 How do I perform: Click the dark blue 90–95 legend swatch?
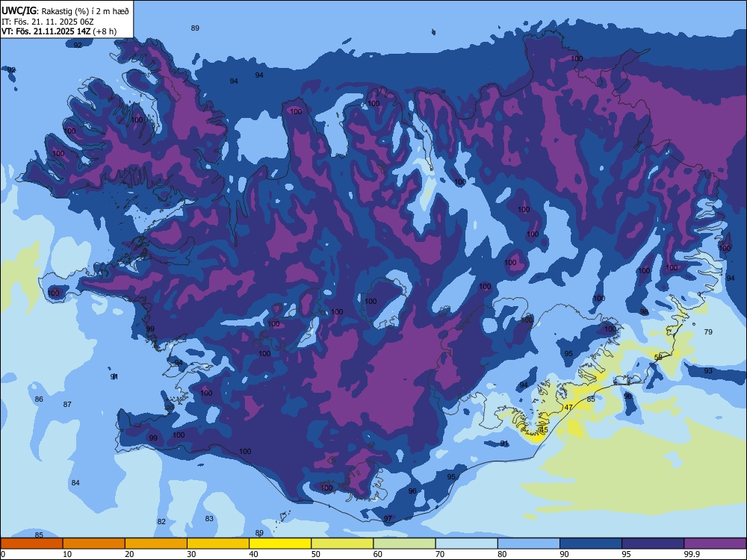[591, 544]
